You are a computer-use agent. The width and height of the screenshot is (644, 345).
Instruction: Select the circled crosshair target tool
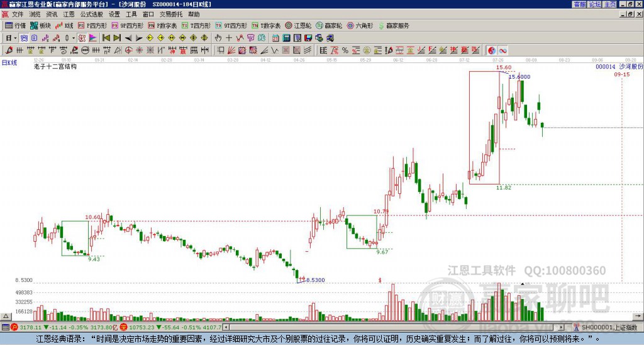[128, 50]
